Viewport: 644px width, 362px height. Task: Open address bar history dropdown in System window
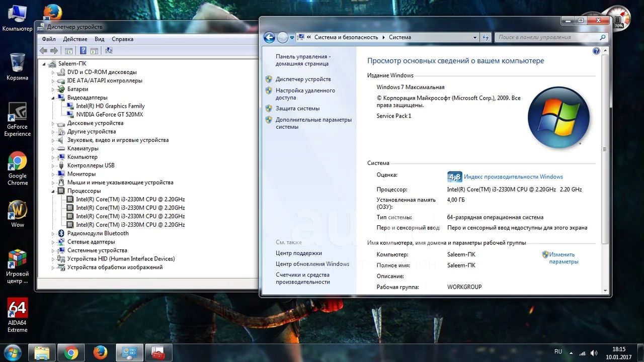point(475,37)
